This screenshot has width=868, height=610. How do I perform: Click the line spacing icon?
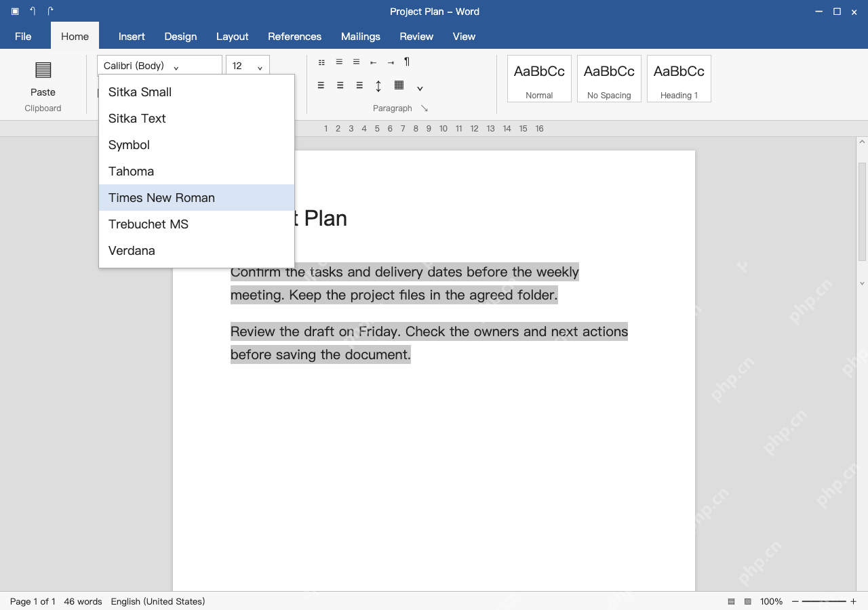378,86
